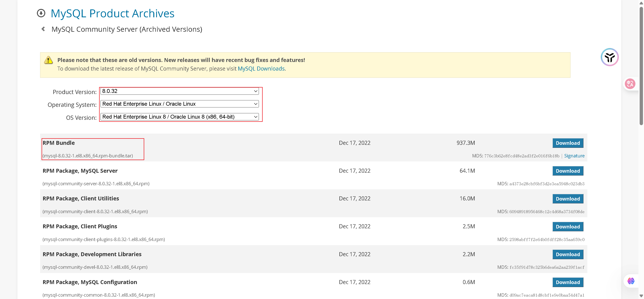Click MD5 hash 2598abff7f2e64b0fdff28c35aa659c0
The height and width of the screenshot is (299, 644).
click(547, 240)
